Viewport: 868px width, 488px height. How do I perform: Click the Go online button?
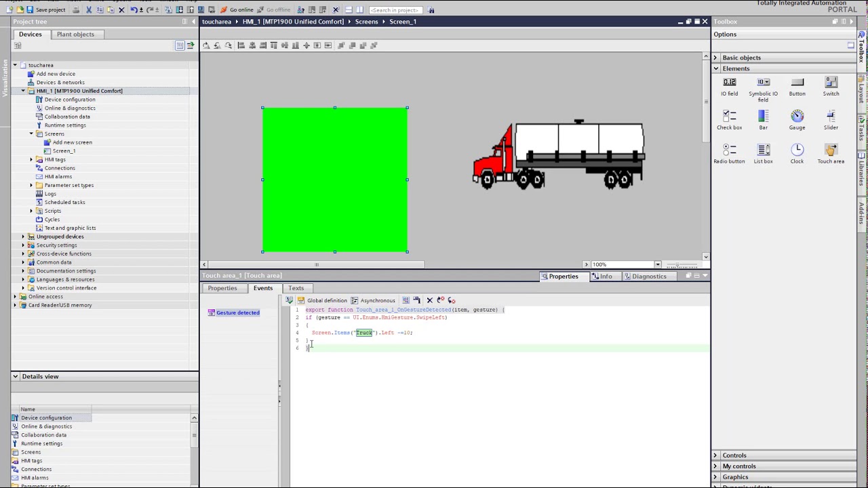(x=237, y=10)
